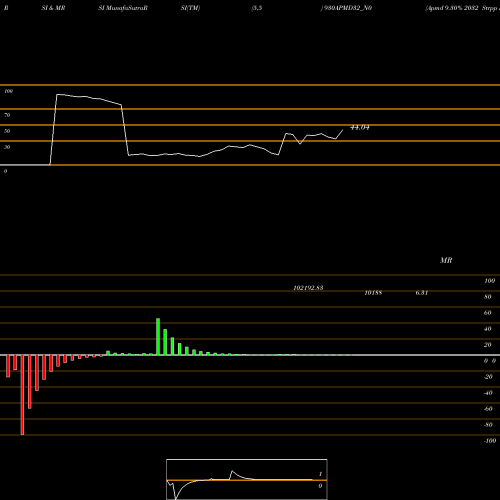Click the 'MR' panel title
Image resolution: width=500 pixels, height=500 pixels.
coord(446,260)
